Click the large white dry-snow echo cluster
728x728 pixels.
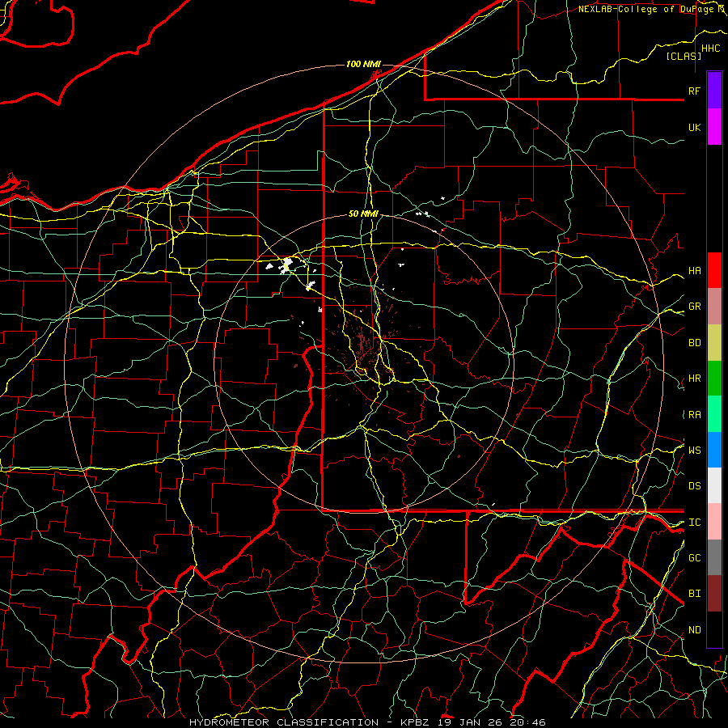tap(286, 265)
